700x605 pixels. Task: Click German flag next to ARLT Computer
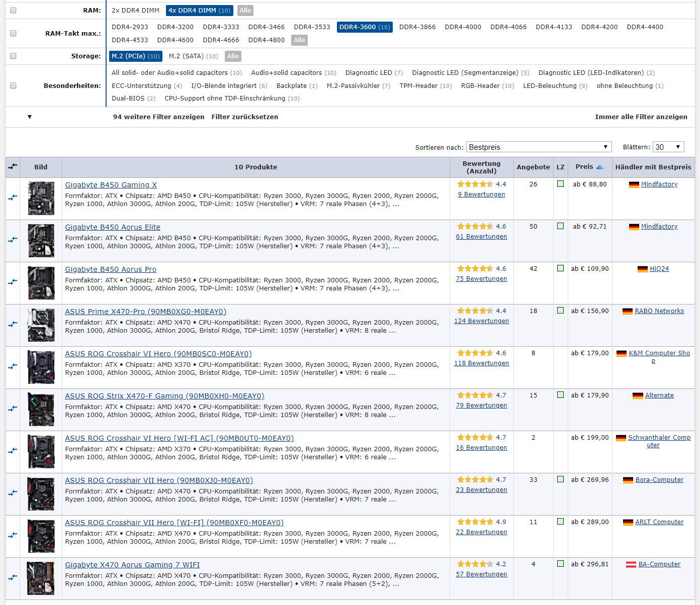[x=628, y=522]
